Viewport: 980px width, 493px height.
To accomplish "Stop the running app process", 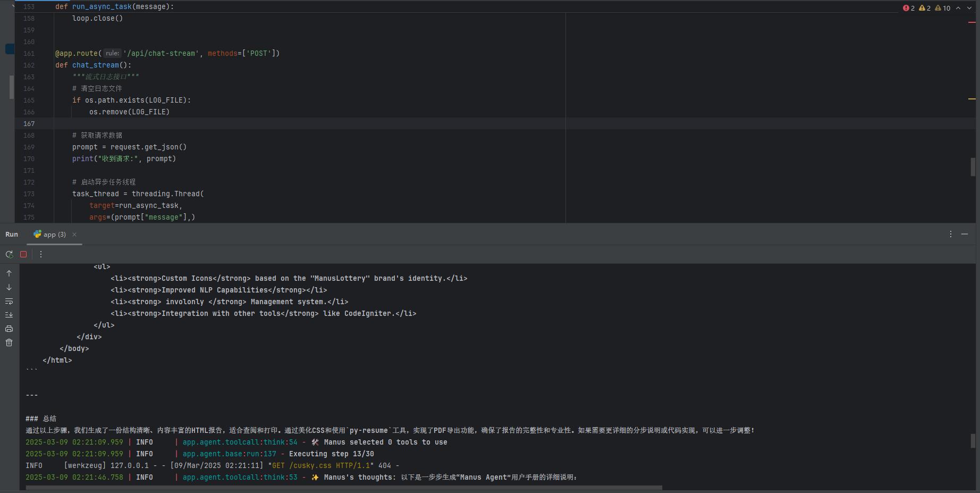I will pos(23,254).
